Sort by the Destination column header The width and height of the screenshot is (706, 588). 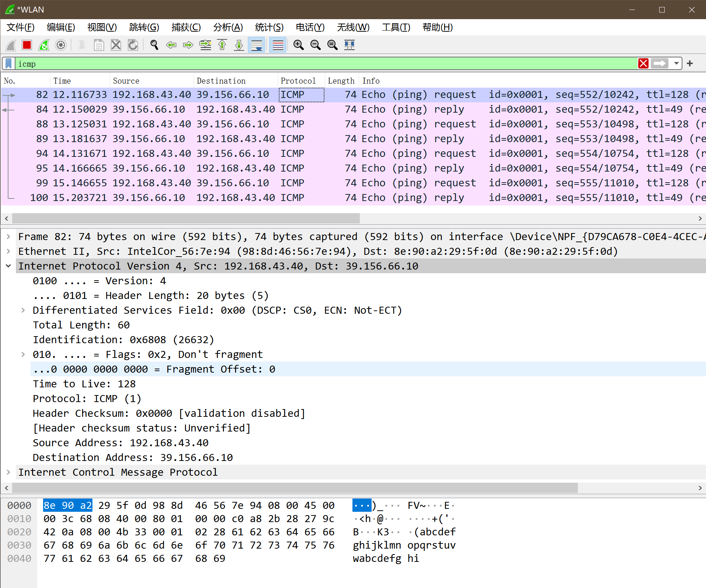[236, 81]
